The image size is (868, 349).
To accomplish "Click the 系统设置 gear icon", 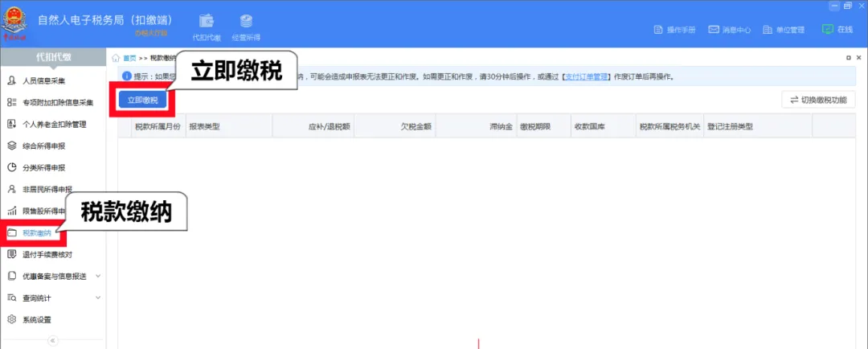I will (x=11, y=319).
